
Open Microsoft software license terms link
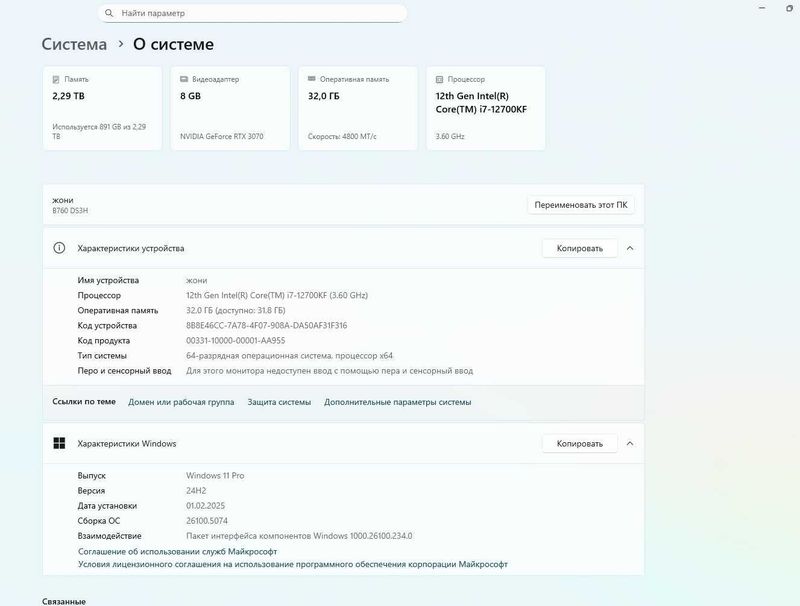click(x=293, y=564)
